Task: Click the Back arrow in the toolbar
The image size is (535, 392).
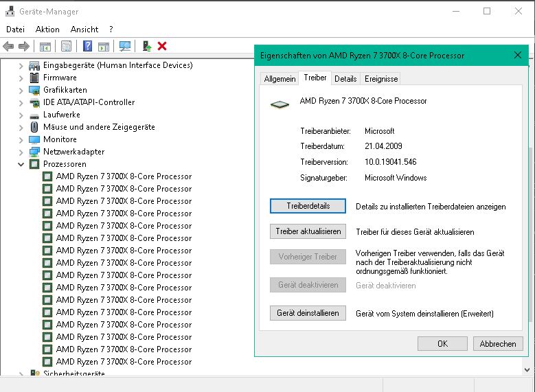Action: 8,46
